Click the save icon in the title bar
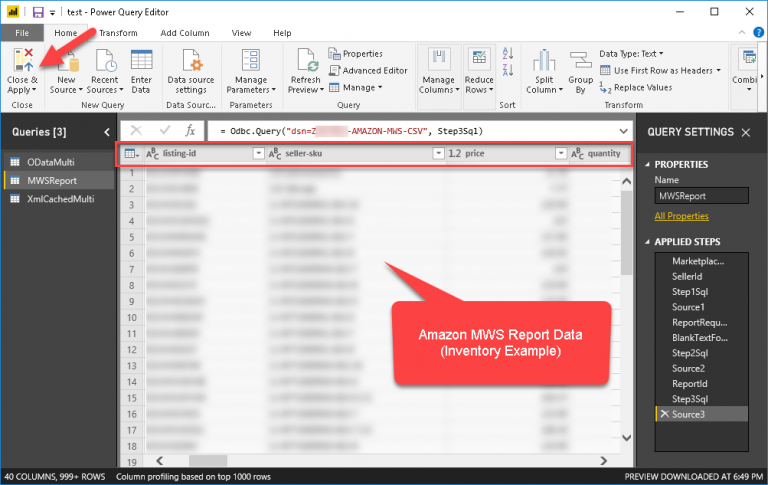 (x=38, y=12)
